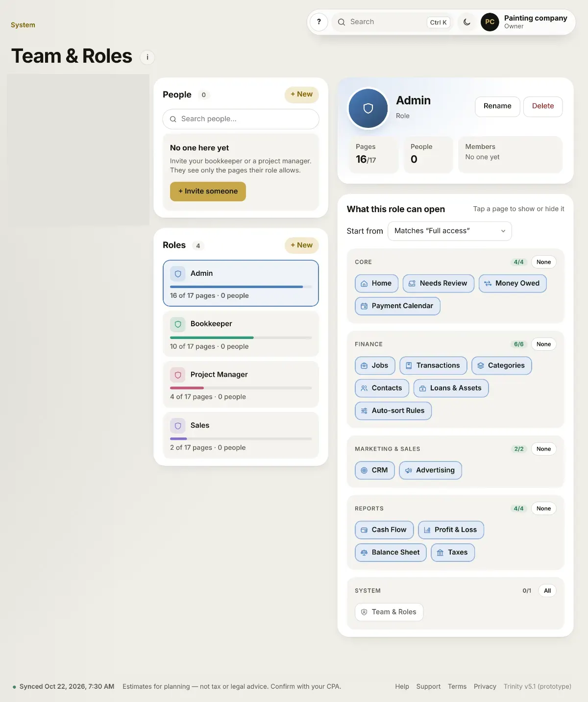Viewport: 588px width, 702px height.
Task: Open the info icon beside Team & Roles
Action: coord(147,57)
